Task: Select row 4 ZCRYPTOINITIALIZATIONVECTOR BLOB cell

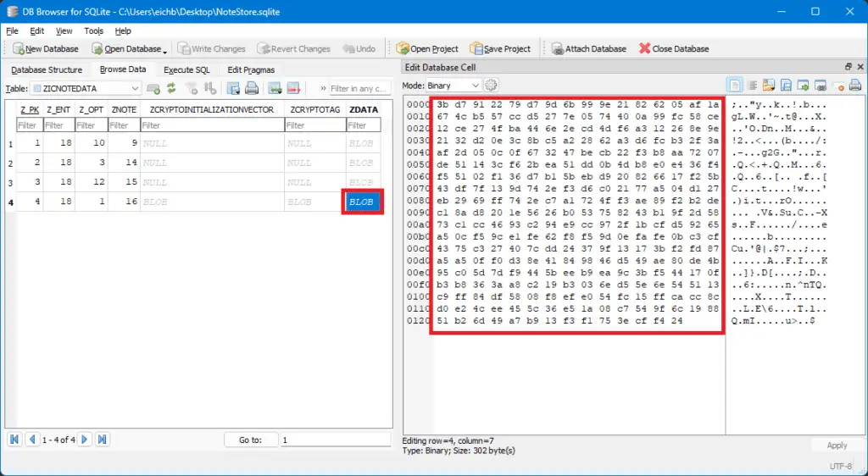Action: tap(213, 202)
